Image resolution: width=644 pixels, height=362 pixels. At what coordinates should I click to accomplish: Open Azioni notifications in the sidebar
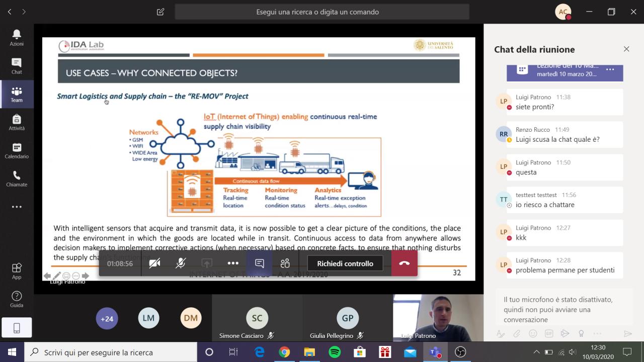pos(17,38)
